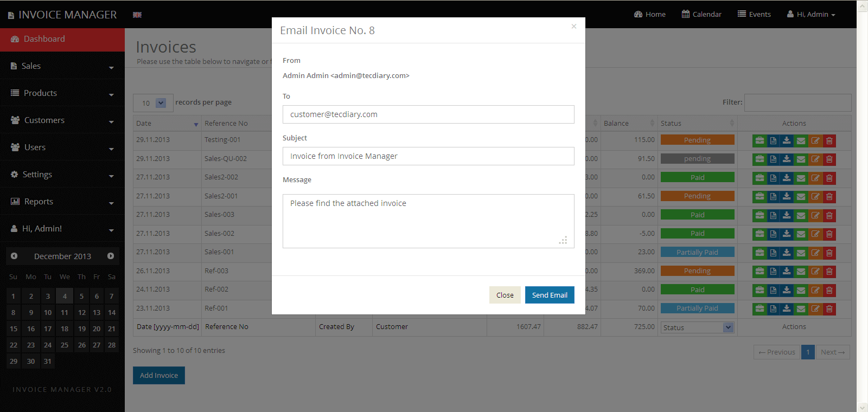This screenshot has height=412, width=868.
Task: Go to next month in sidebar calendar
Action: [111, 256]
